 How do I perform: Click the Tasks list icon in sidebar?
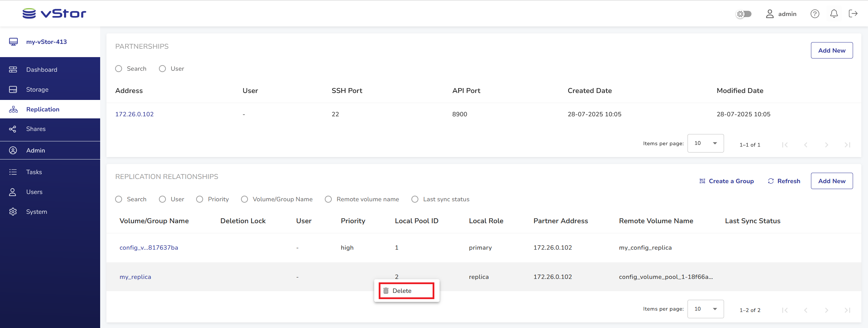coord(13,172)
